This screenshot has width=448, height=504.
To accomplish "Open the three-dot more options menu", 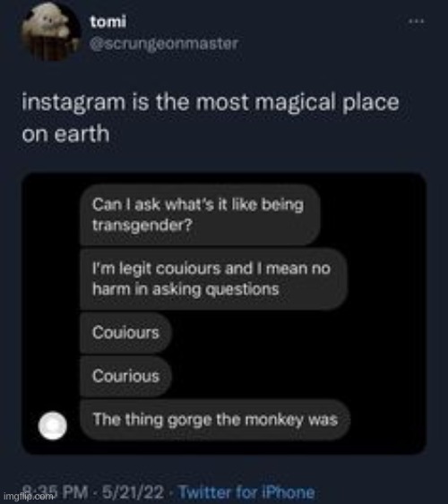I will (416, 21).
